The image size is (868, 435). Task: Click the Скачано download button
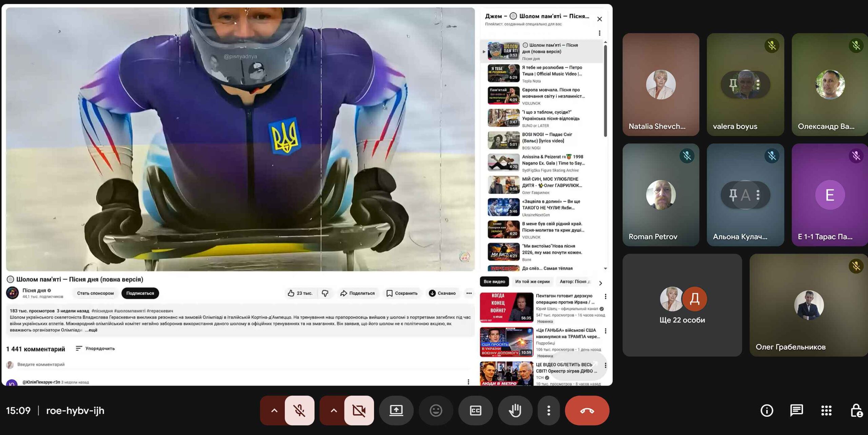(x=442, y=293)
